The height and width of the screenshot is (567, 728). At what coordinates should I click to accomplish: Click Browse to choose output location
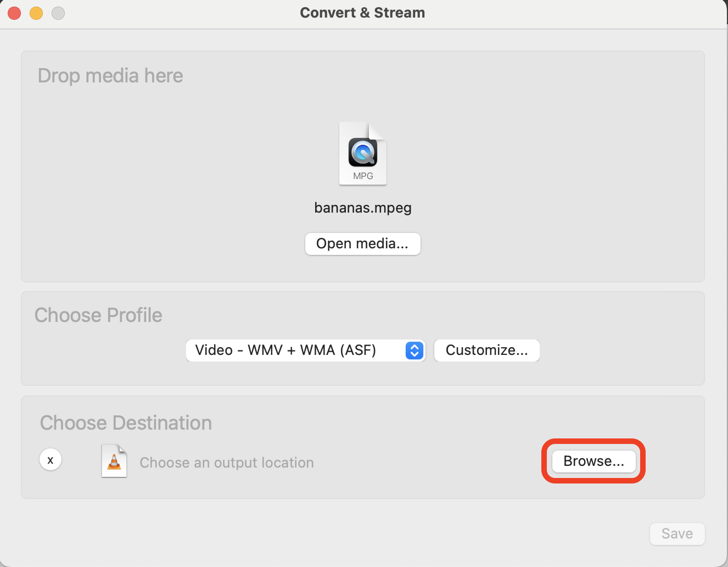click(593, 462)
